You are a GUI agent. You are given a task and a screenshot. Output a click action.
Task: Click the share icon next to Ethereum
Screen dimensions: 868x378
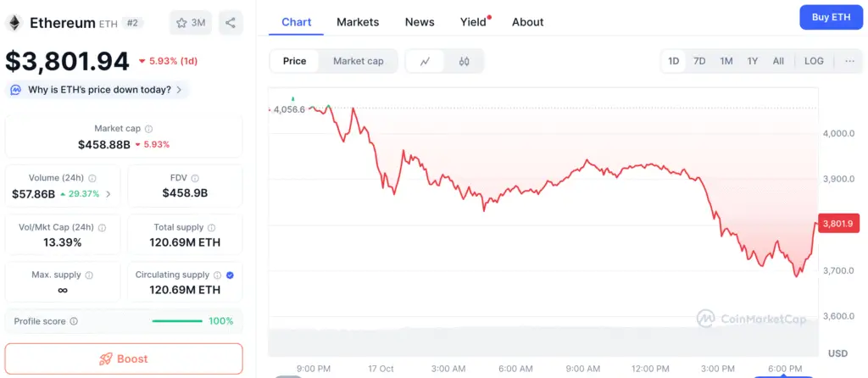pos(231,23)
